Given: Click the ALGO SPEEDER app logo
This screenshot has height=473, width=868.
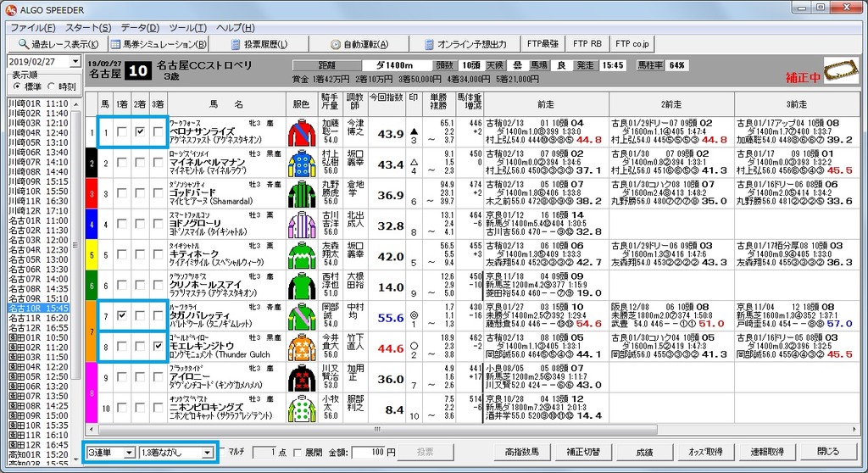Looking at the screenshot, I should coord(10,10).
